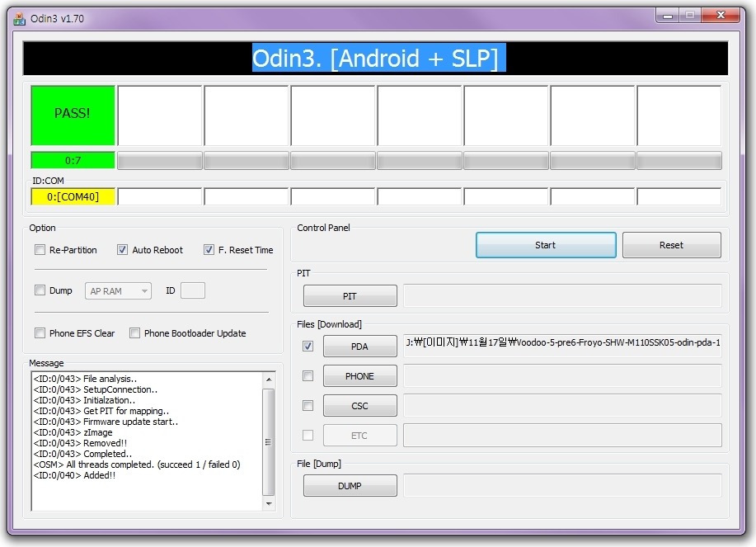Click the green 0:7 progress bar
The height and width of the screenshot is (547, 756).
pos(73,160)
